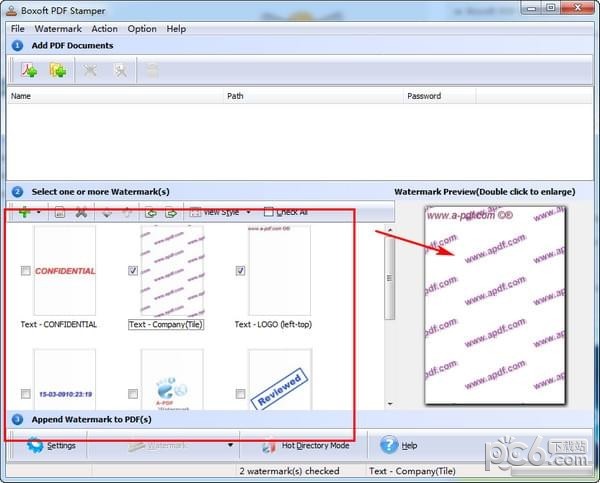Screen dimensions: 600x483
Task: Open the Action menu
Action: pos(104,29)
